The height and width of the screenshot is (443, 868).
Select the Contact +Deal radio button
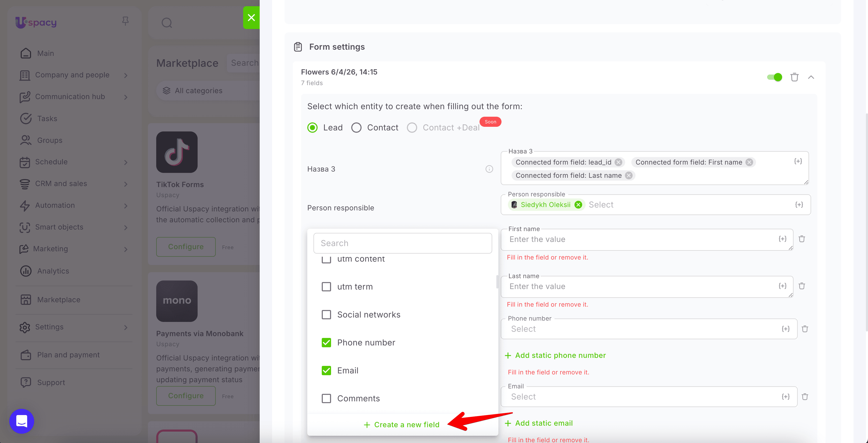click(x=412, y=128)
